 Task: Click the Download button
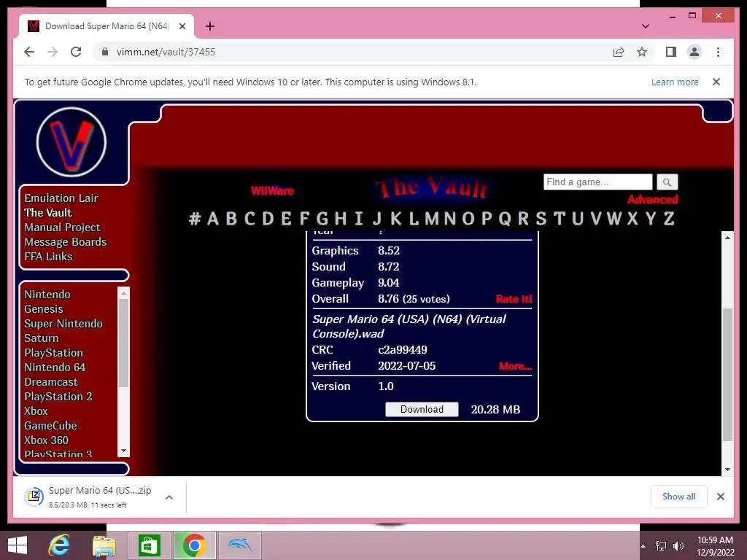[x=422, y=410]
